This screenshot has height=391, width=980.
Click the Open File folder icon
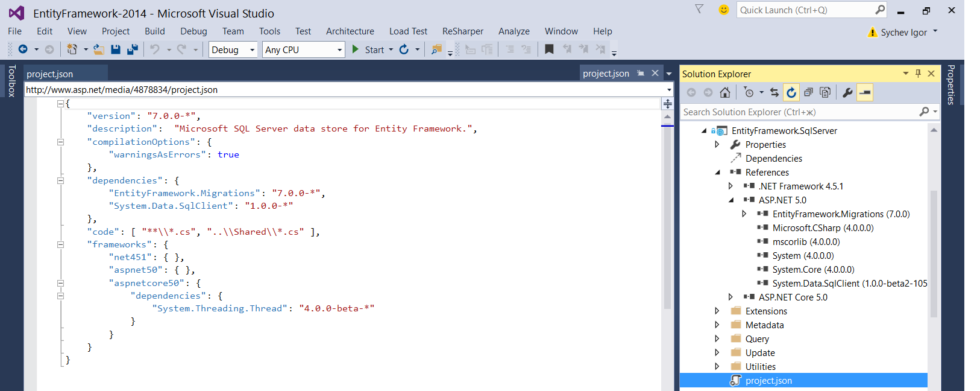[x=99, y=49]
